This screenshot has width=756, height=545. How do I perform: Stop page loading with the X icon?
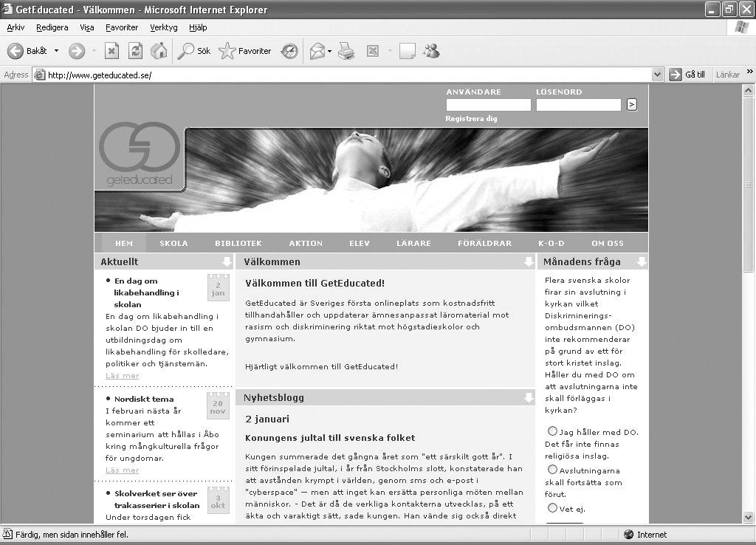tap(112, 51)
